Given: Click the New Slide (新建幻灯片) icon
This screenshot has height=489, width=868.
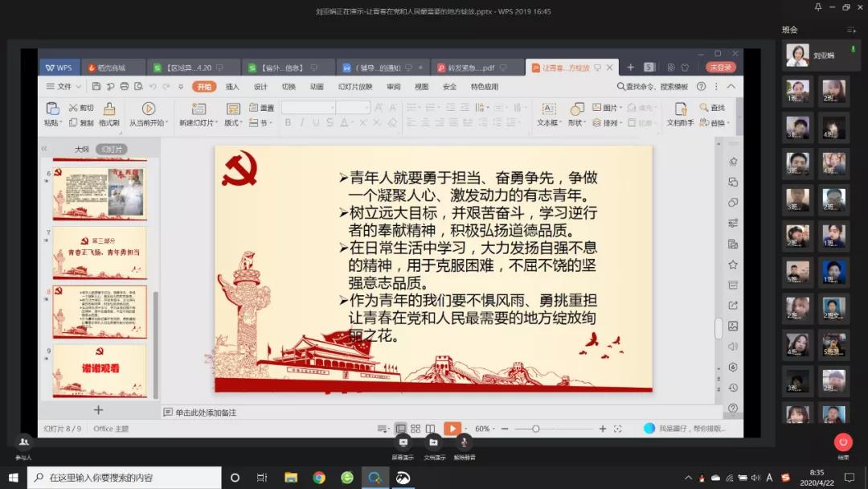Looking at the screenshot, I should (x=198, y=109).
